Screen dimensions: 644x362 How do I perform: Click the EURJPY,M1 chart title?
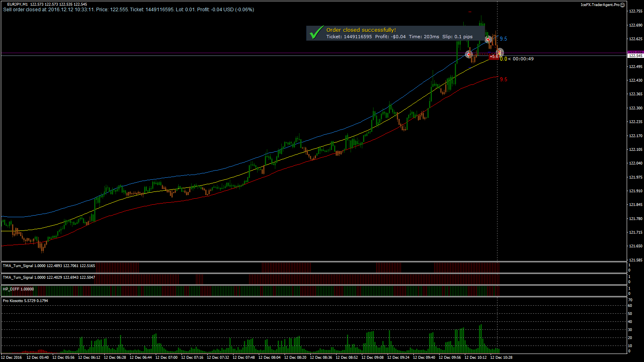tap(17, 4)
